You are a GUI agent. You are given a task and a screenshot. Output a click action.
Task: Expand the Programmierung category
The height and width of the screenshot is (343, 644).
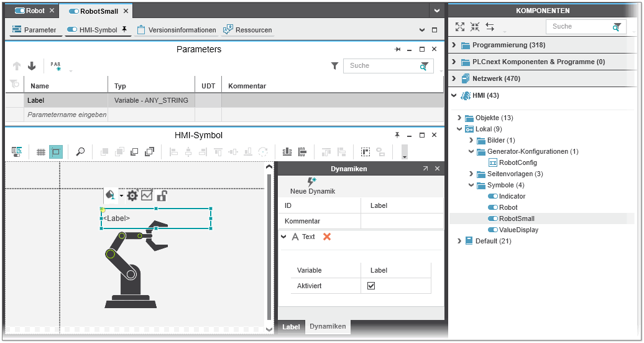click(454, 45)
